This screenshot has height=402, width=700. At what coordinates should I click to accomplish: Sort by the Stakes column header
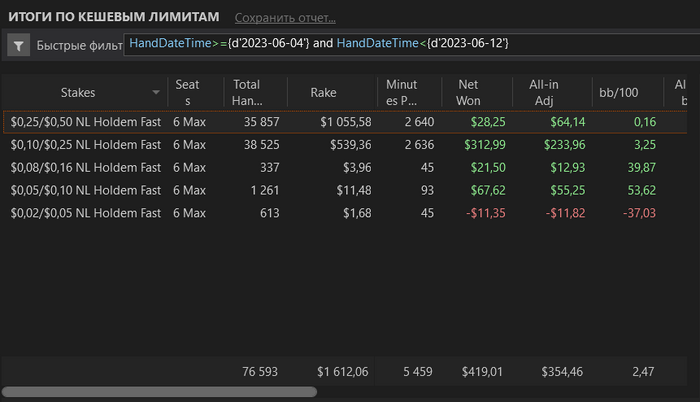coord(78,92)
